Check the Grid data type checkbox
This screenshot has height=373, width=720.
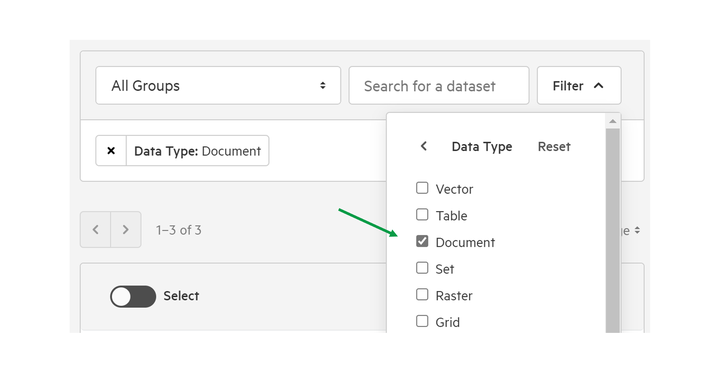(422, 321)
